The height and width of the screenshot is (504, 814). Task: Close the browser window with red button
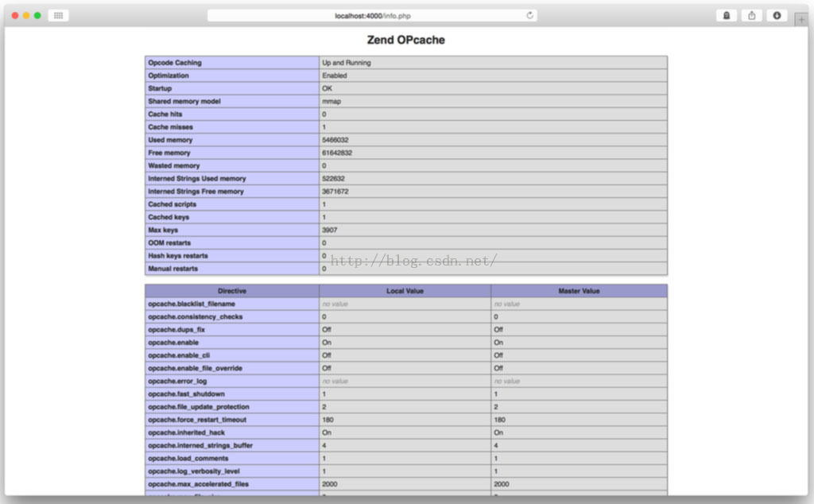[x=15, y=16]
